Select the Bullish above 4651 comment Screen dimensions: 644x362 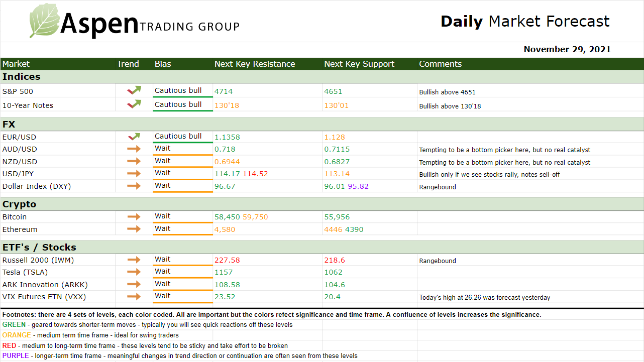pyautogui.click(x=448, y=92)
